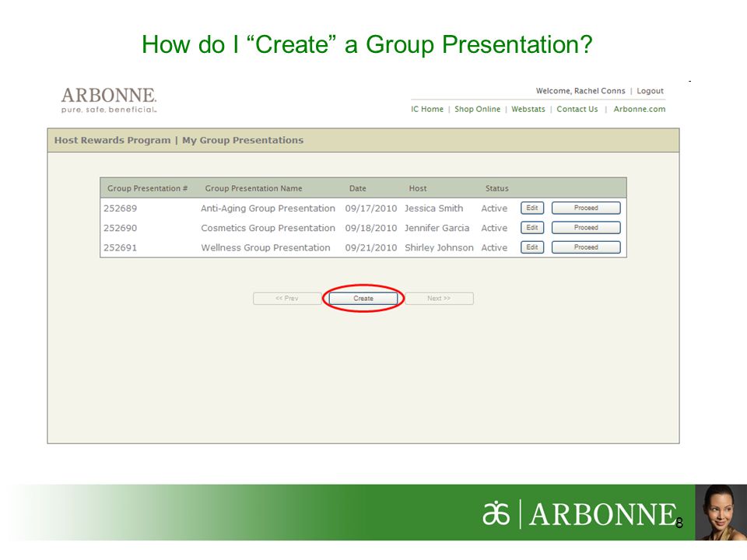Click Anti-Aging Group Presentation name
This screenshot has width=747, height=560.
[268, 208]
